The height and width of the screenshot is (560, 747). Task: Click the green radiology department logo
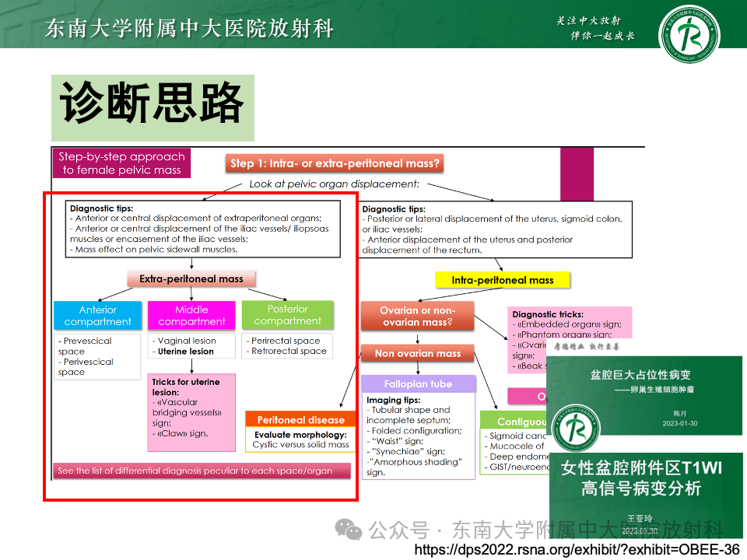[x=689, y=34]
